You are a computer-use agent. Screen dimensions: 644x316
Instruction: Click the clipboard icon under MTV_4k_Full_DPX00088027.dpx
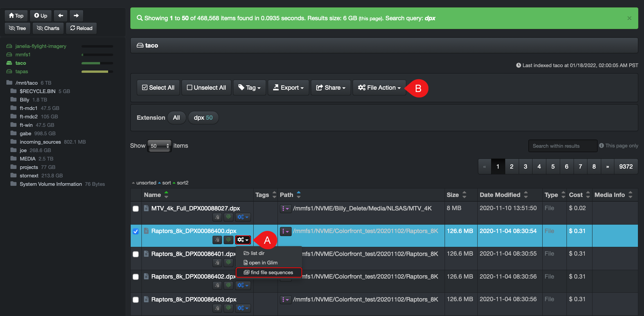click(217, 217)
